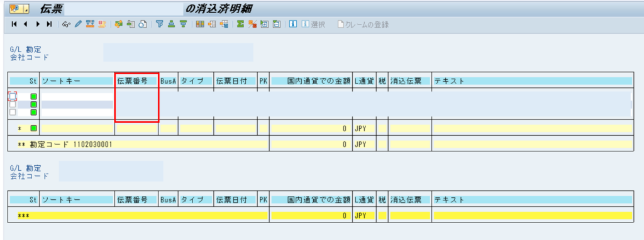
Task: Click the first row sort key field
Action: [x=76, y=96]
